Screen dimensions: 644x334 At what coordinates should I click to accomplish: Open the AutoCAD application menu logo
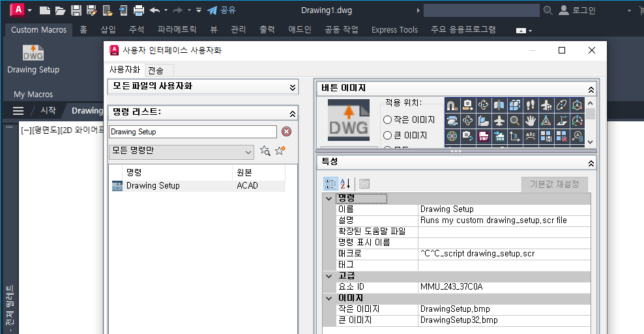point(18,9)
